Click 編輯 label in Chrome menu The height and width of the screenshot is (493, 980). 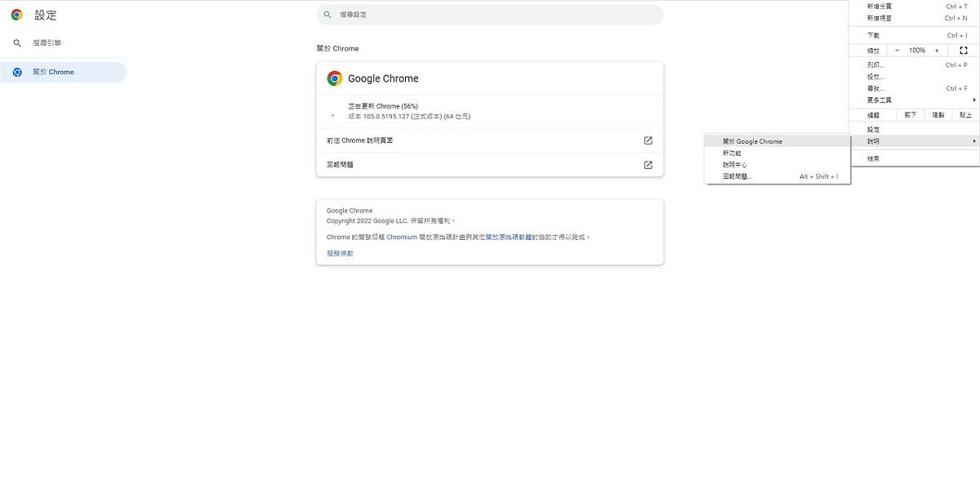pos(874,115)
